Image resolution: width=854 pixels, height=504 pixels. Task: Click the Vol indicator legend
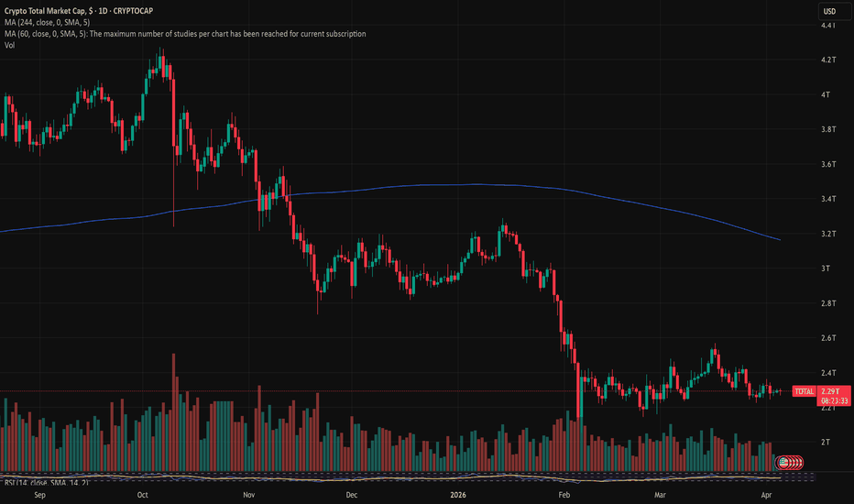click(x=8, y=45)
